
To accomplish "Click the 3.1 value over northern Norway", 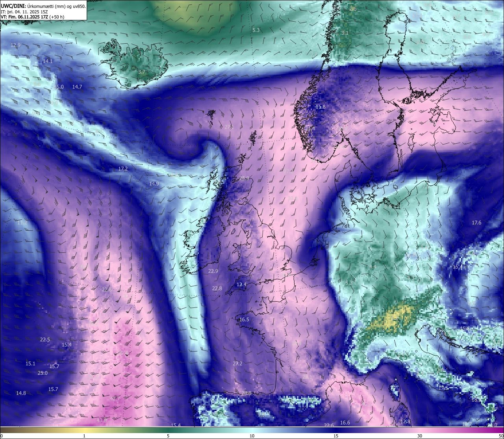I will click(x=345, y=33).
